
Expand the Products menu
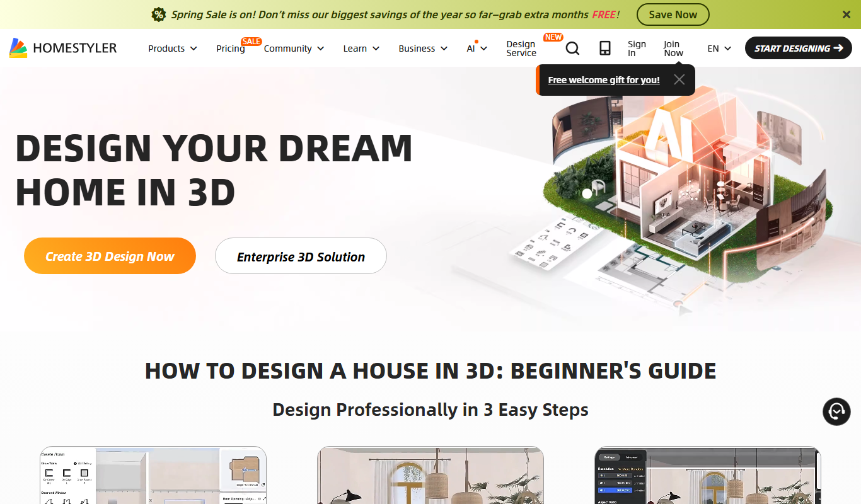pos(173,49)
